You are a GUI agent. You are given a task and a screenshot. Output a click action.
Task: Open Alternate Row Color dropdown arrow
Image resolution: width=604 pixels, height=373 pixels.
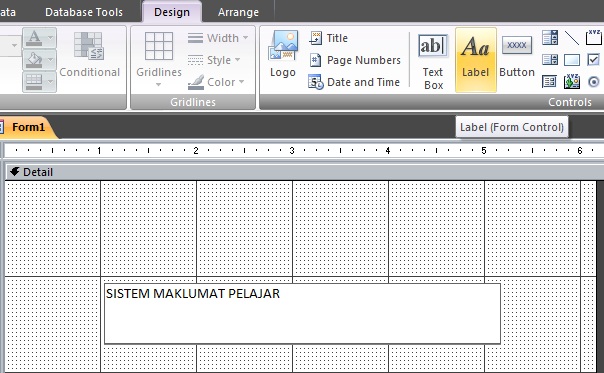(x=50, y=82)
